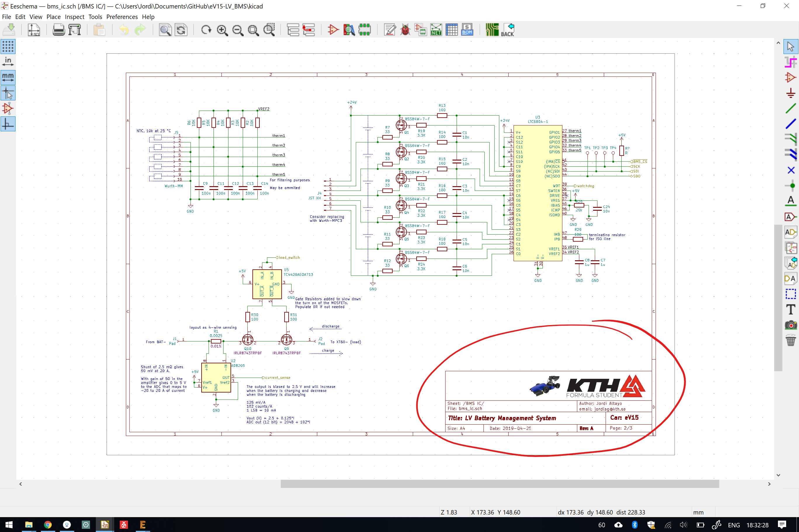799x532 pixels.
Task: Generate netlist with the NET icon
Action: (436, 30)
